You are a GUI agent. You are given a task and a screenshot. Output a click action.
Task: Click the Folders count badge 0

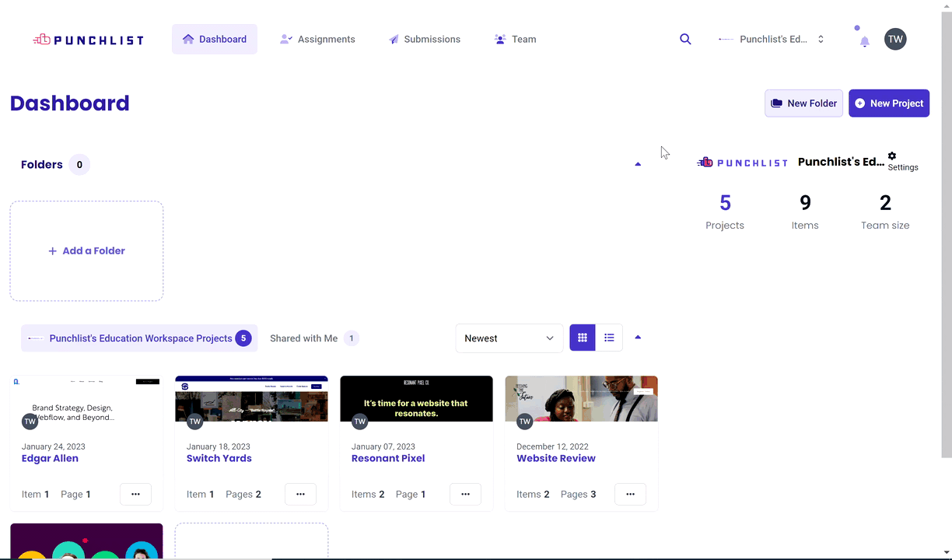(x=79, y=165)
